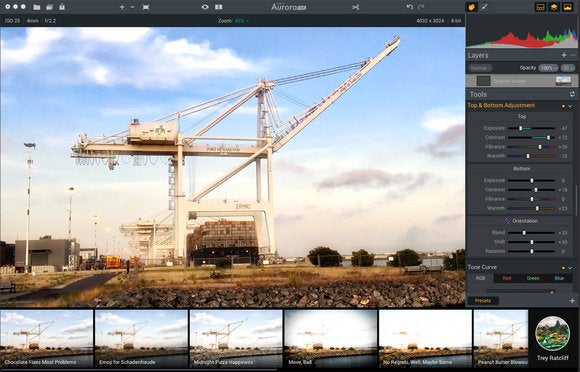Click the plus icon beside Presets

[x=572, y=301]
